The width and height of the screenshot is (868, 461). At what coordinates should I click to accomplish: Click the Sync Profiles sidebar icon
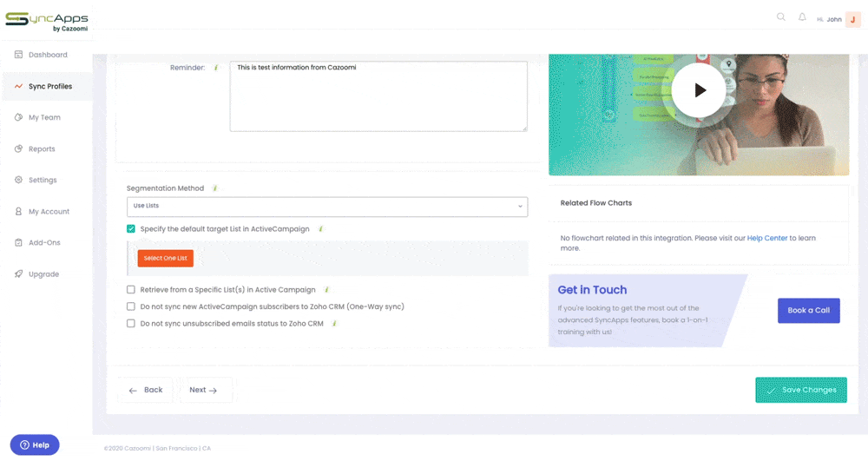click(x=18, y=86)
